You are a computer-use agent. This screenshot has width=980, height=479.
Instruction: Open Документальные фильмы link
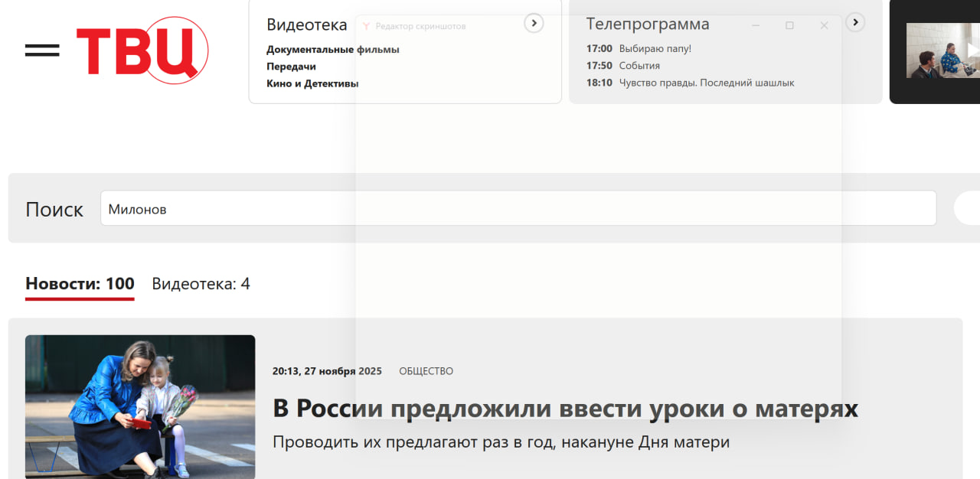click(332, 50)
